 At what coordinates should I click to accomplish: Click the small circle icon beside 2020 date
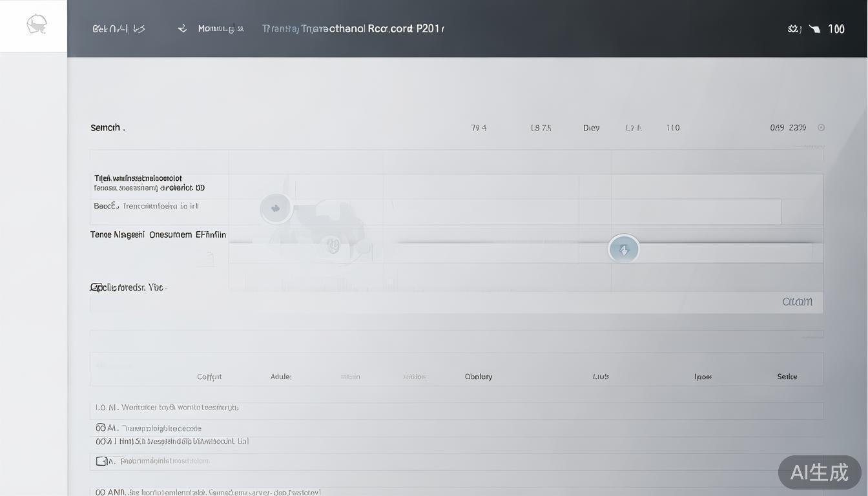[821, 128]
